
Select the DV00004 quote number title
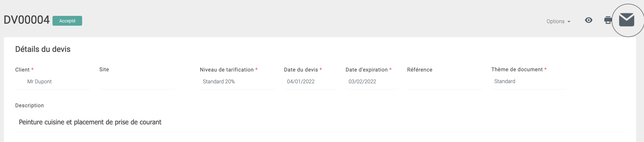point(27,20)
